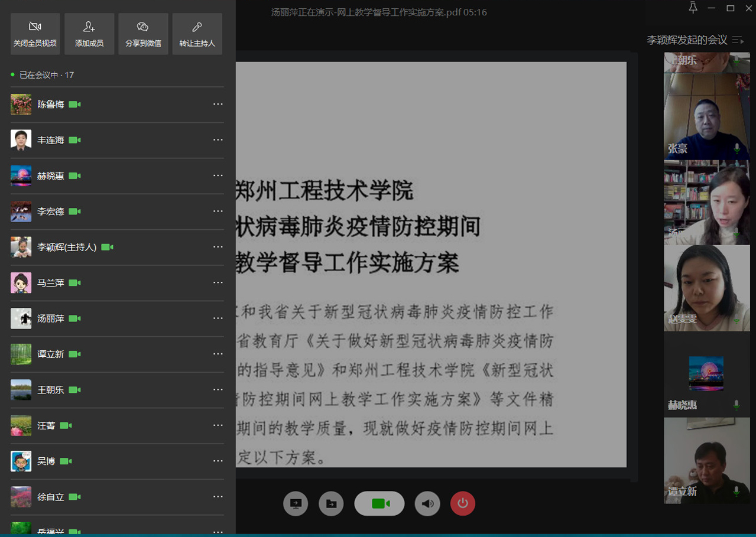Click 王朝乐's avatar in participant list
Image resolution: width=756 pixels, height=537 pixels.
[21, 390]
